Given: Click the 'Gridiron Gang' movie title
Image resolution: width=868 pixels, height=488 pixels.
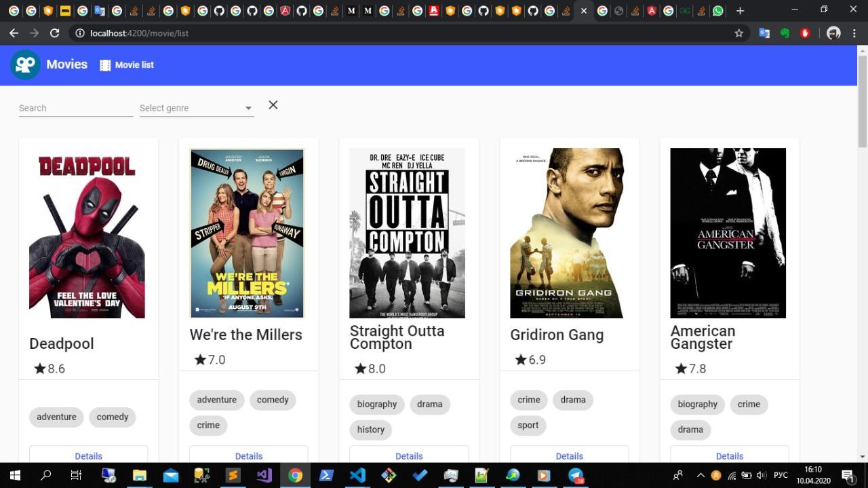Looking at the screenshot, I should point(557,335).
